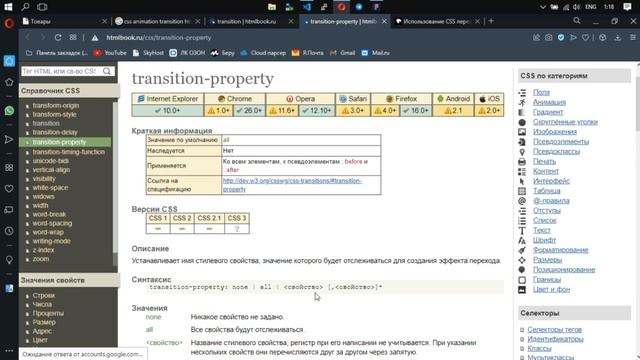Viewport: 640px width, 360px height.
Task: Open the YouTube bookmark
Action: [110, 53]
